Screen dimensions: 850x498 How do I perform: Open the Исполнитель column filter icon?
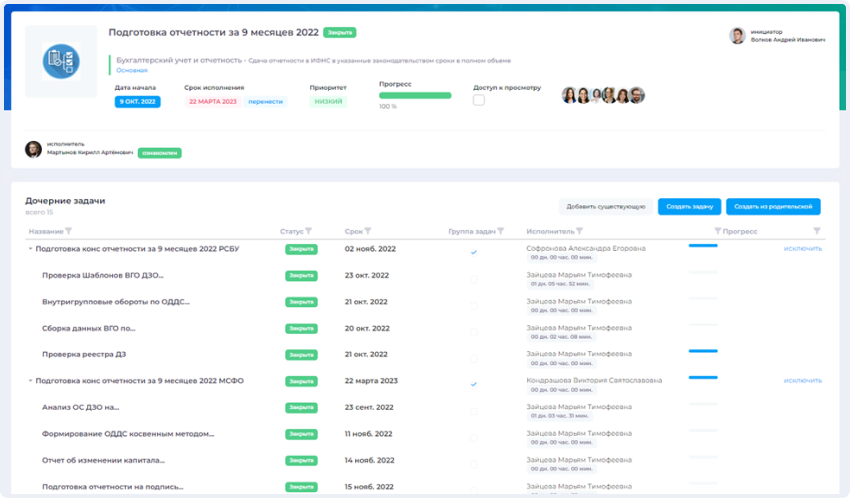point(579,231)
